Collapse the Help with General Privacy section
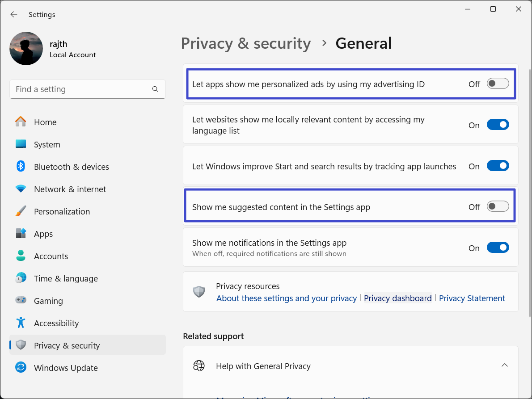Viewport: 532px width, 399px height. tap(504, 366)
